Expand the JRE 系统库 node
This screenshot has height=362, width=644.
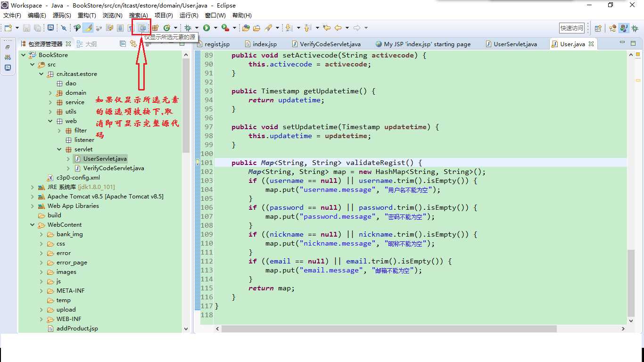click(33, 187)
